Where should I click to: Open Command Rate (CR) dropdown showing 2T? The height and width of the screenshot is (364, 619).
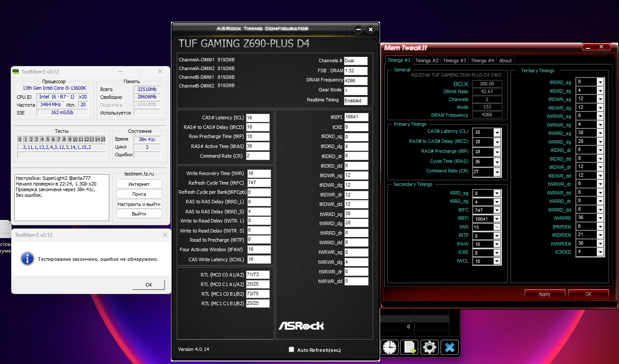[497, 172]
